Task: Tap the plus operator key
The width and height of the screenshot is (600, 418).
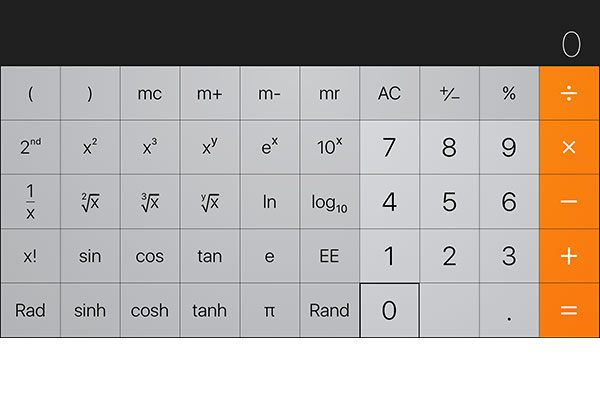Action: (x=569, y=256)
